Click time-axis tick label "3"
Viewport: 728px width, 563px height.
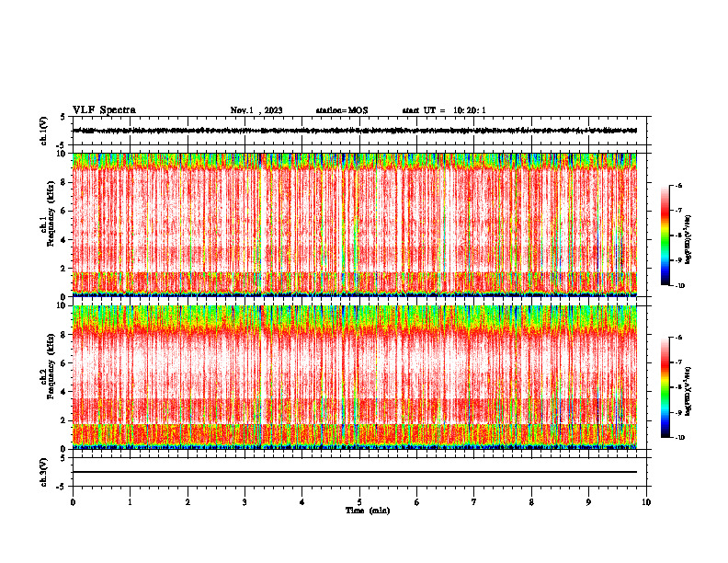click(x=245, y=502)
